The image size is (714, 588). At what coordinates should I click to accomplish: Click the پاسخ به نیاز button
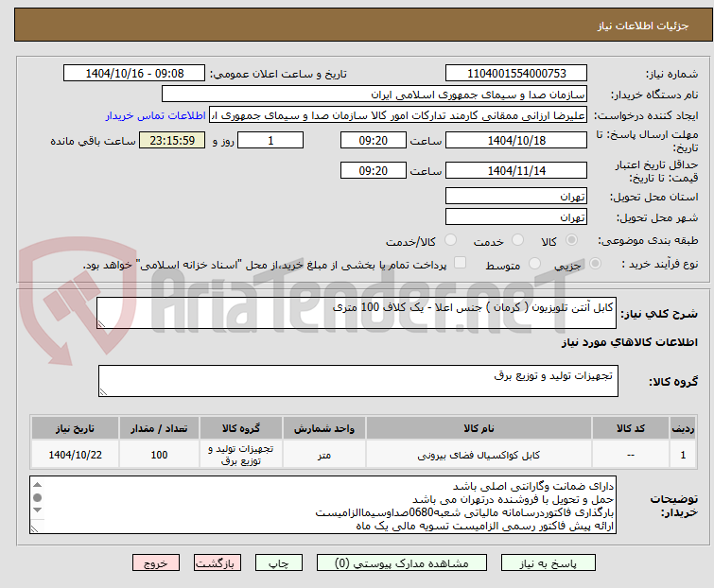[549, 563]
